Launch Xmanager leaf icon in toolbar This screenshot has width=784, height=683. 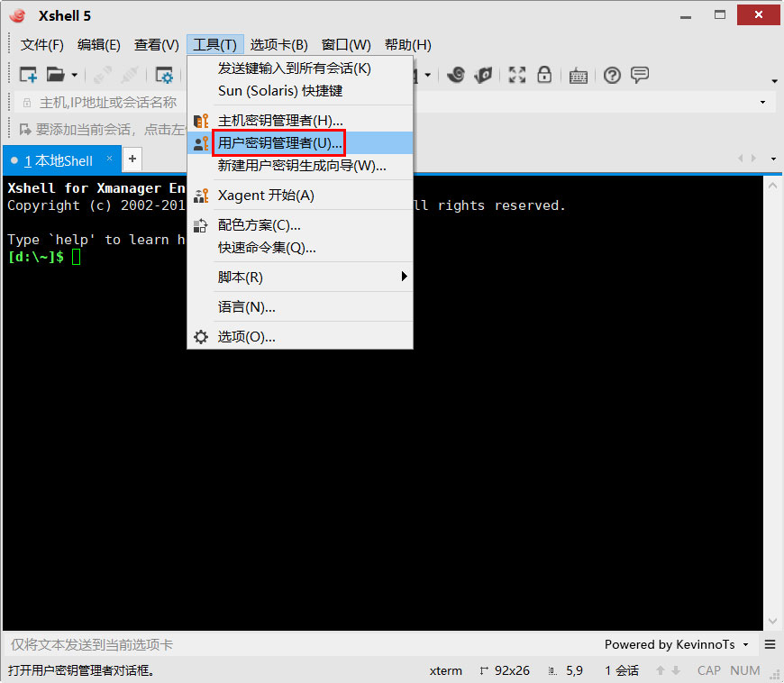[484, 75]
